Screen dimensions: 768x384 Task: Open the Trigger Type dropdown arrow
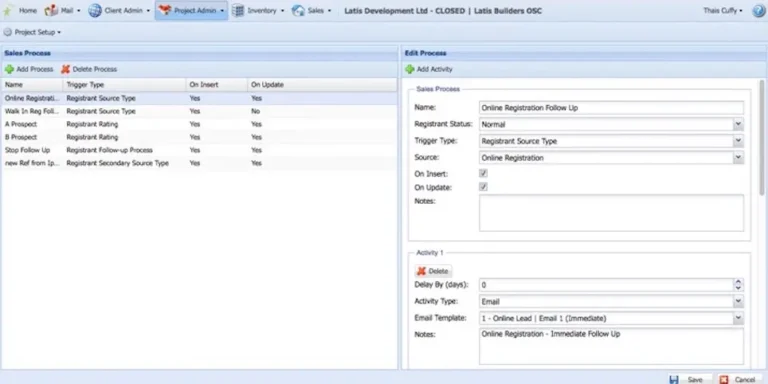click(x=738, y=141)
